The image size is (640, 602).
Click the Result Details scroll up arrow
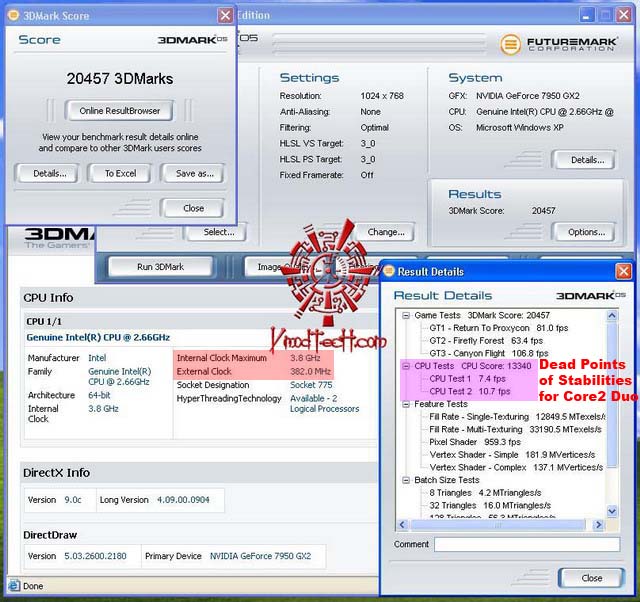click(x=611, y=315)
